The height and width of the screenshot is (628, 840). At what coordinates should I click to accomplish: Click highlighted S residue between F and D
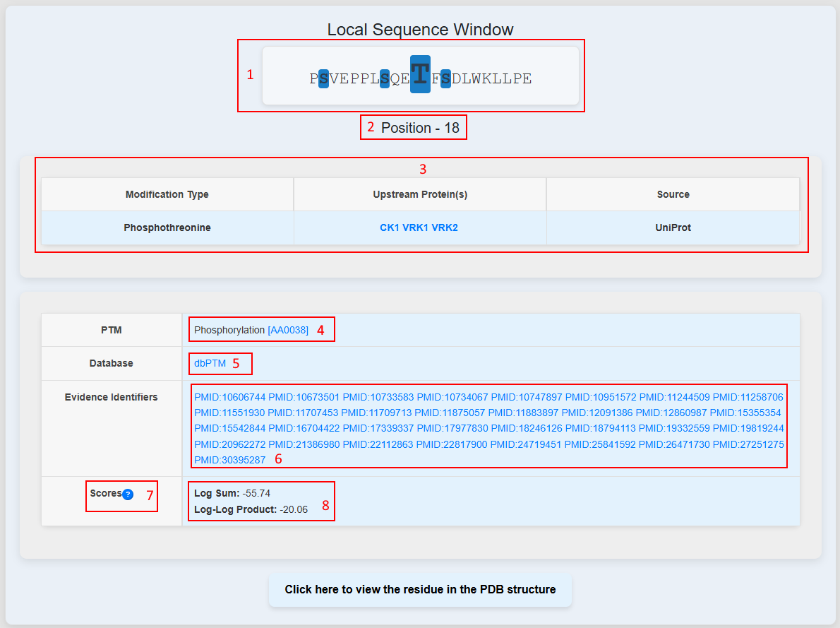click(445, 78)
